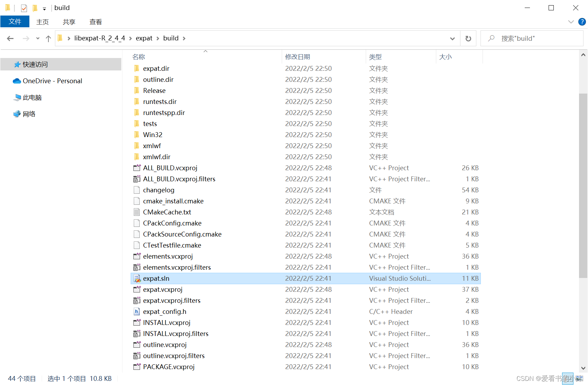
Task: Click the expat.dir folder icon
Action: click(x=137, y=68)
